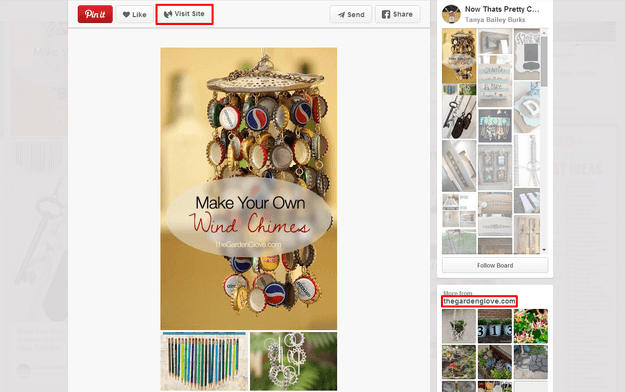This screenshot has height=392, width=625.
Task: Open the pink and yellow flowers thumbnail
Action: point(531,326)
